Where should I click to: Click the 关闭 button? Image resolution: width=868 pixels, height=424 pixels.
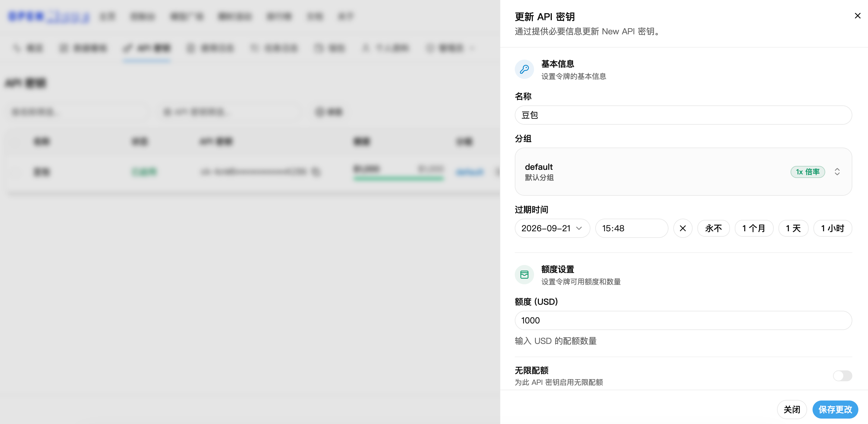coord(791,410)
